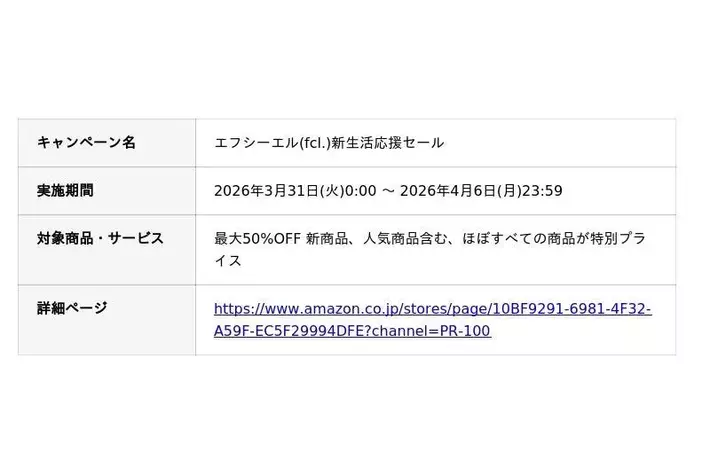
Task: Click the 23:59 end time
Action: 543,191
